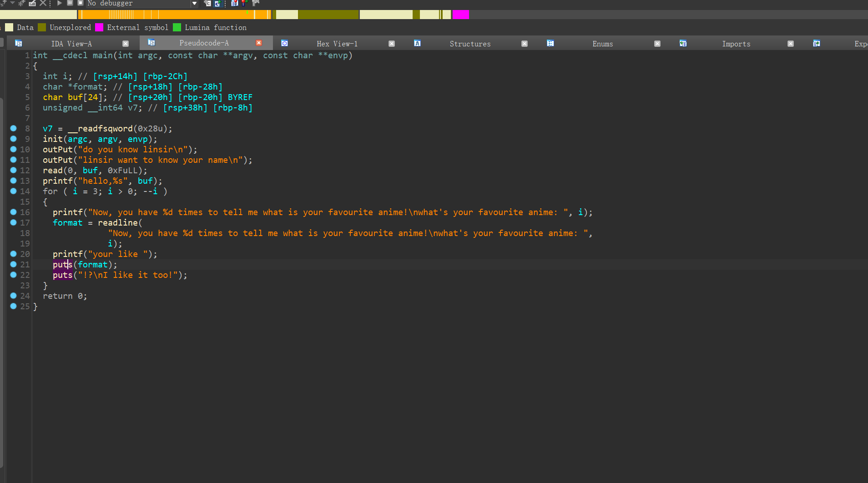This screenshot has height=483, width=868.
Task: Click the read call on line 12
Action: (x=53, y=171)
